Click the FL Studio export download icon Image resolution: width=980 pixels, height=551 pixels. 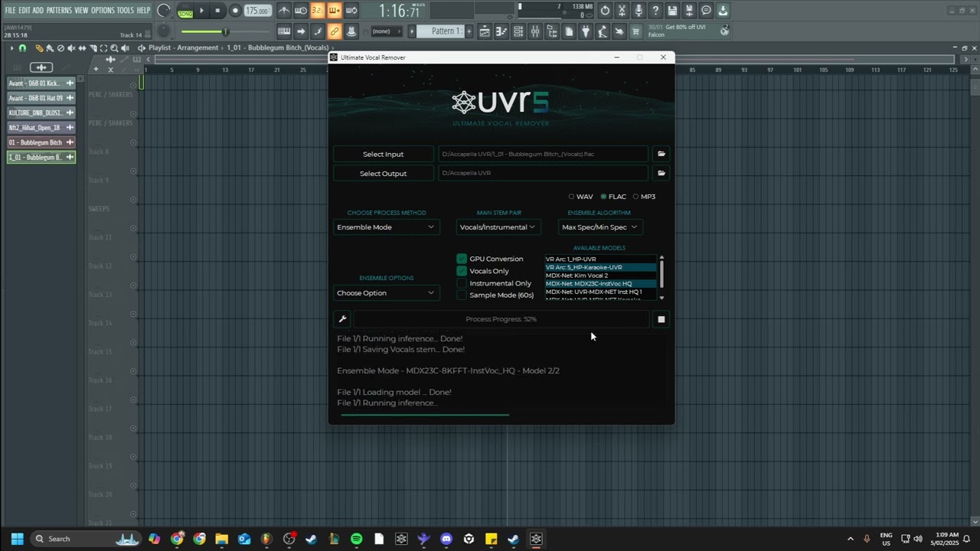coord(723,11)
